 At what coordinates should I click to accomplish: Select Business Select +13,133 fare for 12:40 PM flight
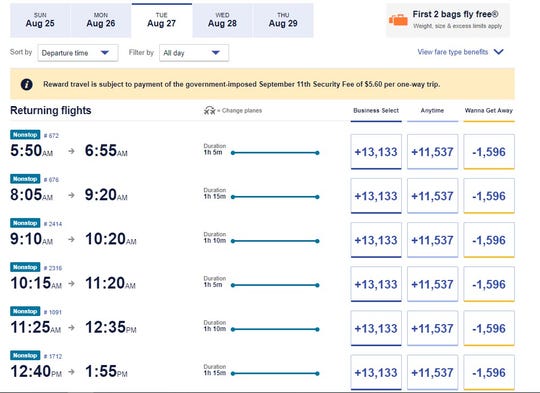[376, 372]
